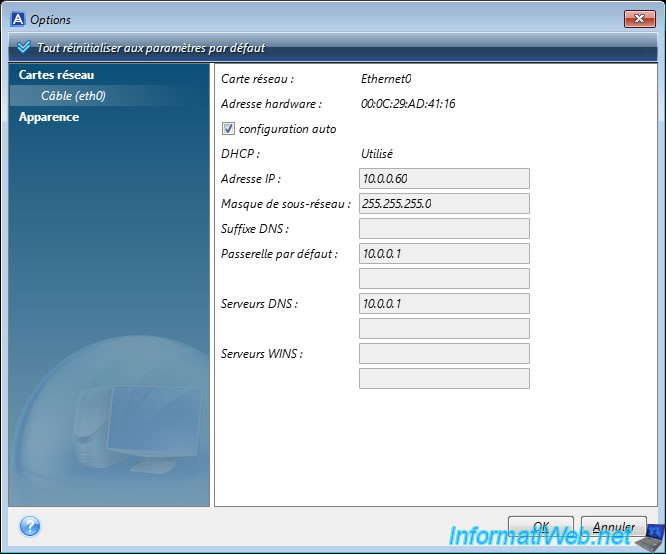Click the first 'Passerelle par défaut' field
The height and width of the screenshot is (554, 666).
click(443, 254)
